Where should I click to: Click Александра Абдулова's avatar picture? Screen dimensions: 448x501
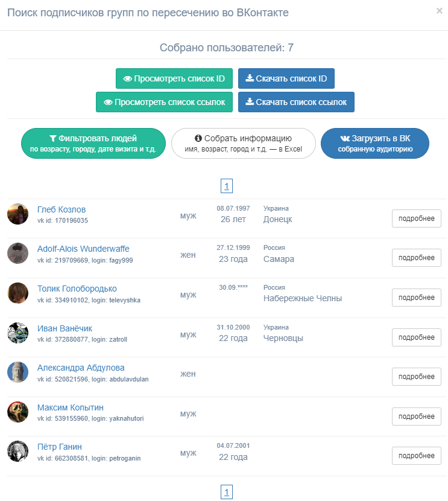coord(17,372)
